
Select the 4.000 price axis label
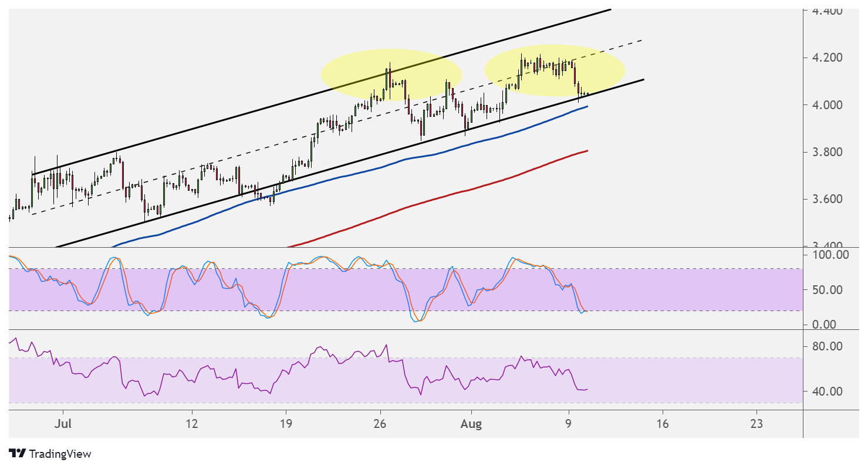[826, 105]
